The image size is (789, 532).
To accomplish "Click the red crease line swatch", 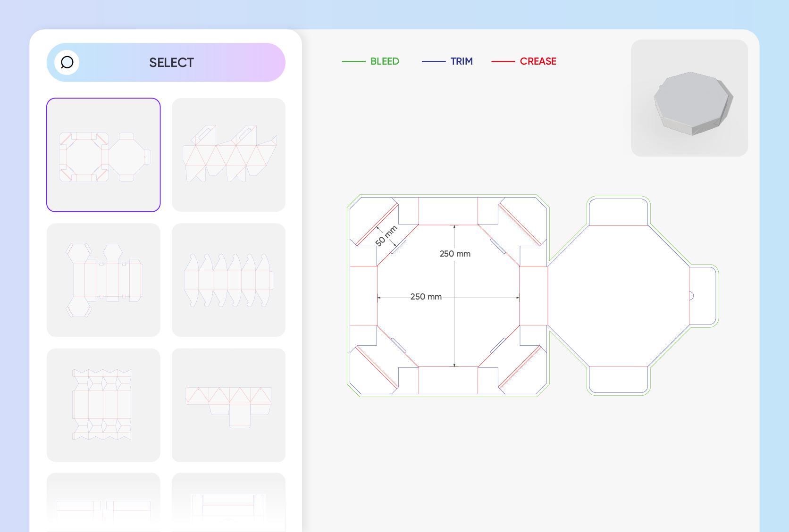I will [503, 61].
